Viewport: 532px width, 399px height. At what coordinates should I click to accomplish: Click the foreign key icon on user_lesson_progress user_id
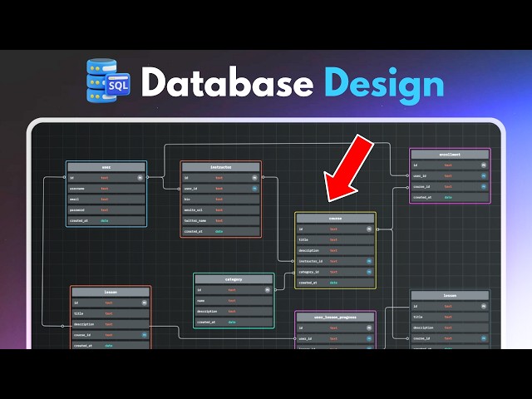[x=369, y=338]
